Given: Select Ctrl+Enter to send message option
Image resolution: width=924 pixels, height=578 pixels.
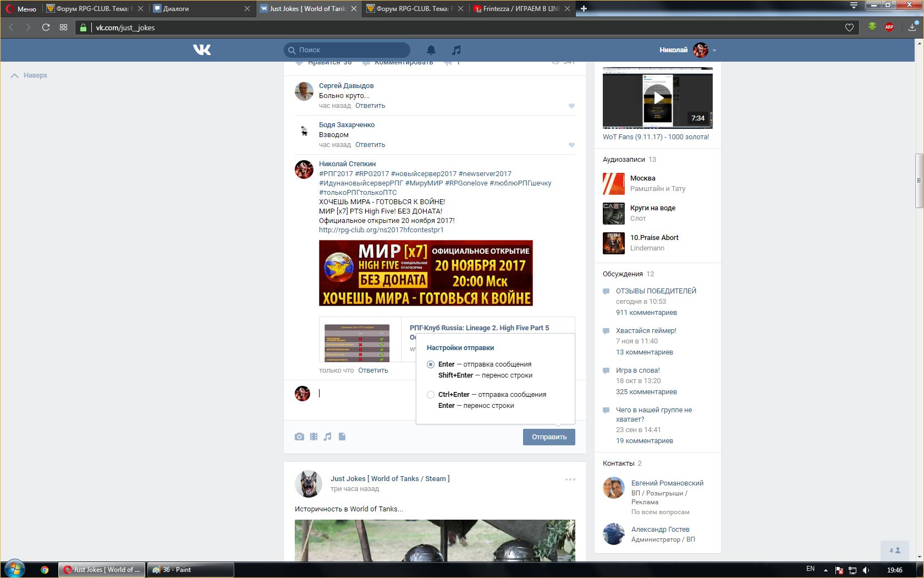Looking at the screenshot, I should pyautogui.click(x=431, y=395).
